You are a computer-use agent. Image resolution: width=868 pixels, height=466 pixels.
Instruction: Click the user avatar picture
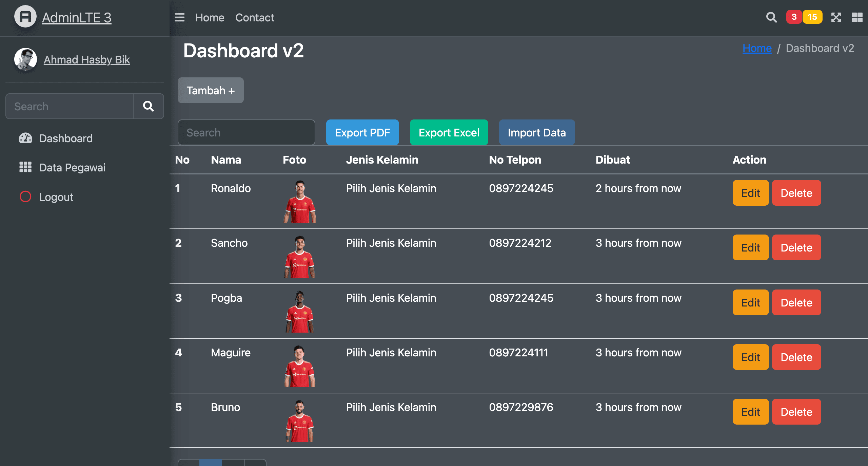[25, 59]
